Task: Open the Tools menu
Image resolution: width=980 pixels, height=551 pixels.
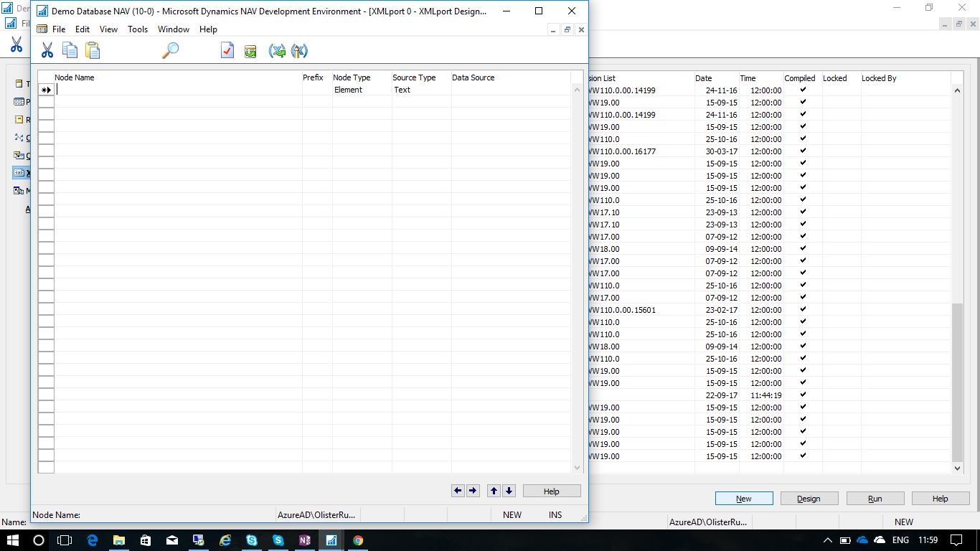Action: click(x=138, y=29)
